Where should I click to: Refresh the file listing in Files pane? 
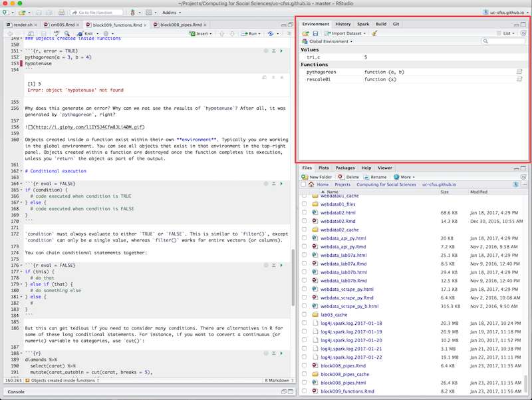click(x=523, y=177)
